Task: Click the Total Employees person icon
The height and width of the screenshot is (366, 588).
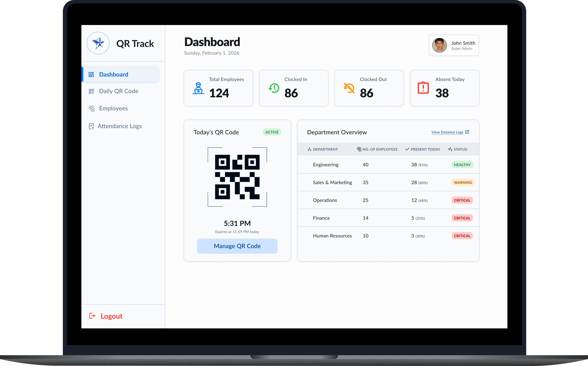Action: (198, 88)
